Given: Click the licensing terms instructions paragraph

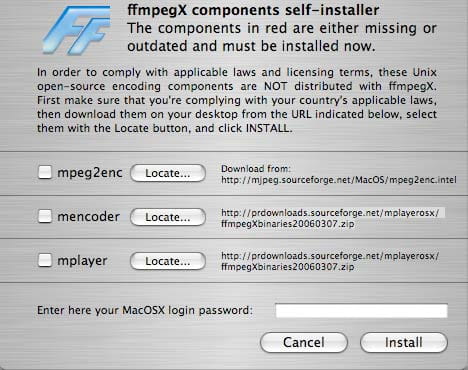Looking at the screenshot, I should pos(237,100).
